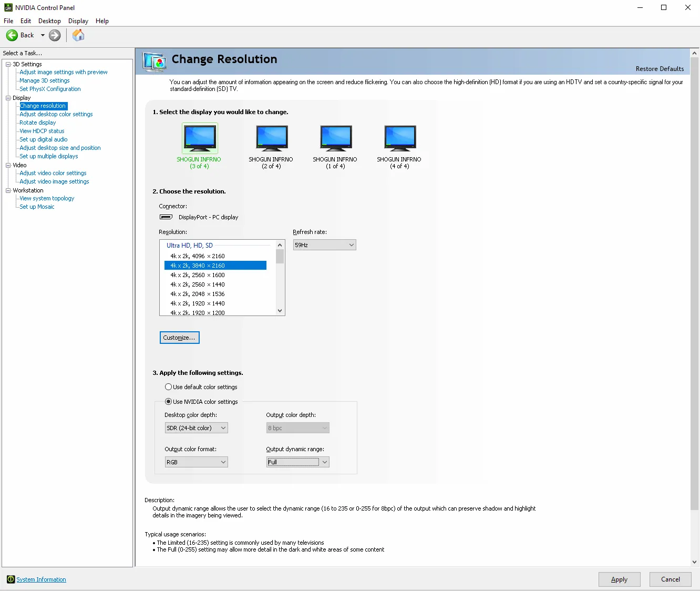Click the Customize... button

pos(179,338)
